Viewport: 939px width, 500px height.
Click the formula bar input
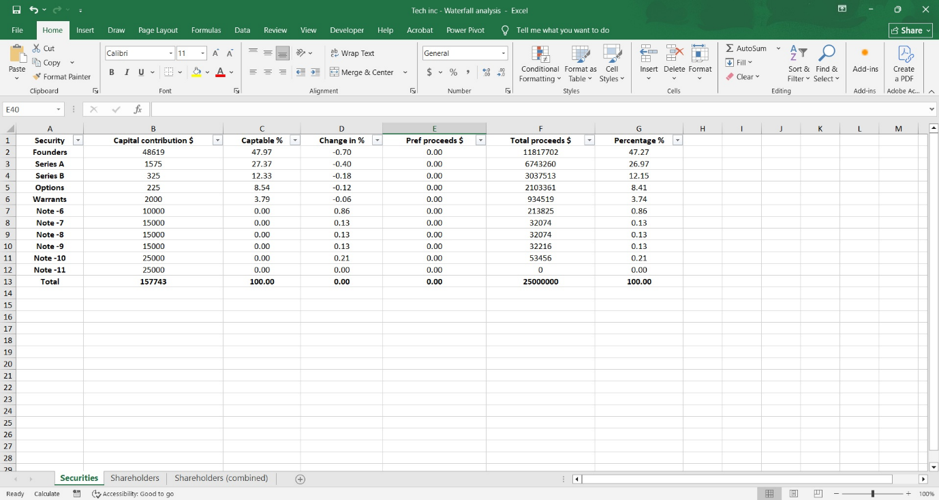point(539,110)
